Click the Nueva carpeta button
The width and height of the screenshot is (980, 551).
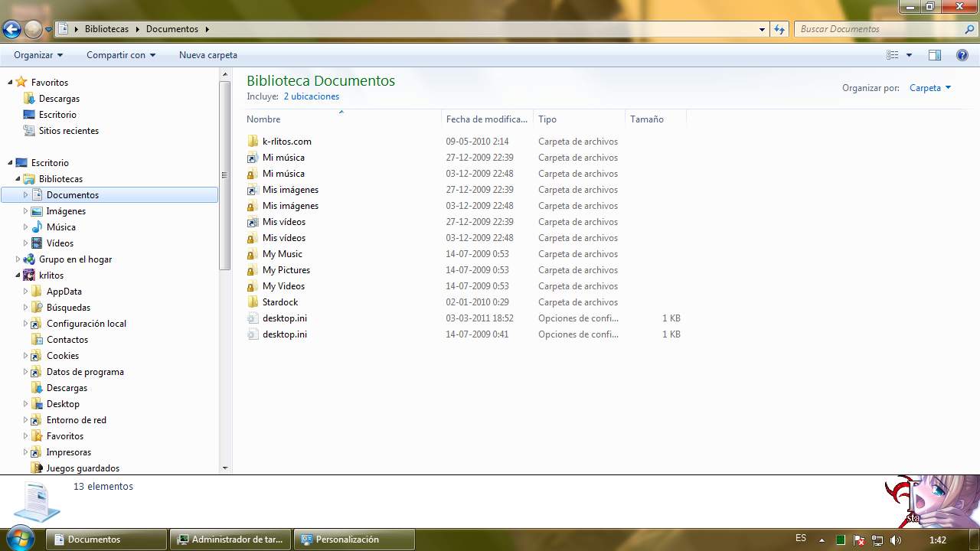pos(207,55)
